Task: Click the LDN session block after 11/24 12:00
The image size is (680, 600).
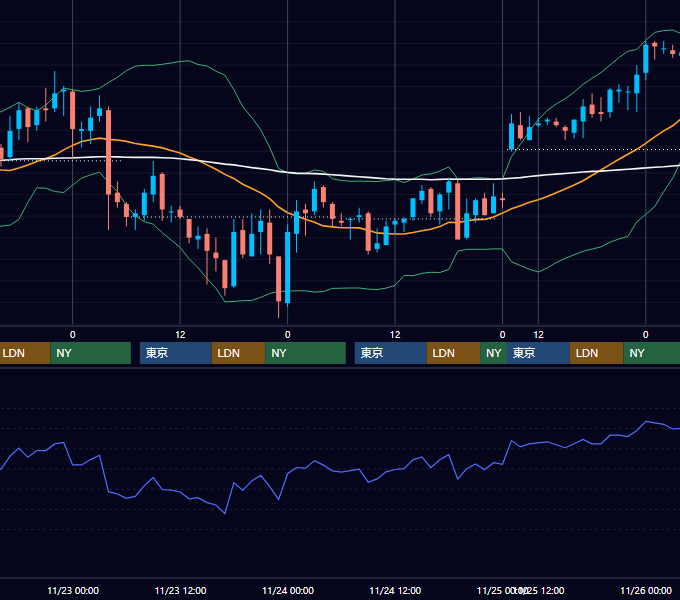Action: (454, 353)
